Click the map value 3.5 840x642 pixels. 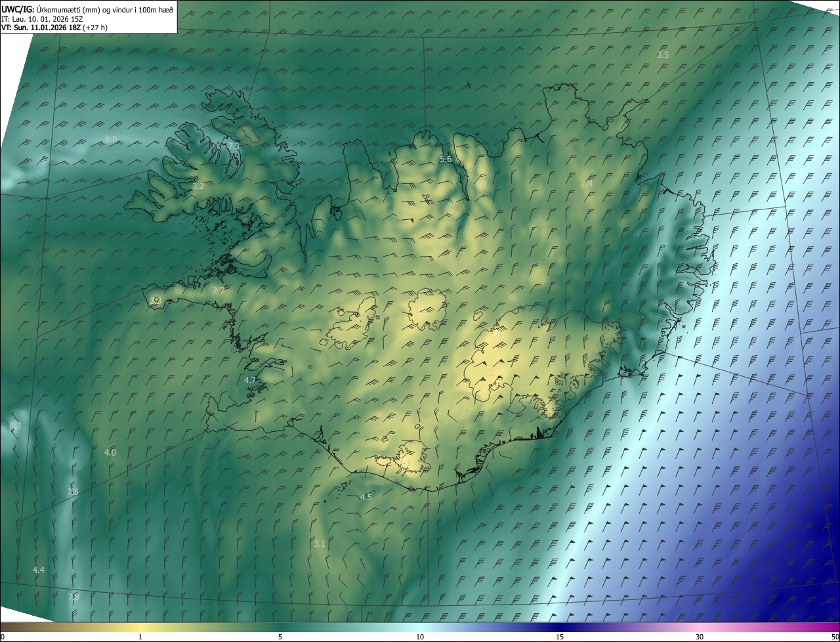pyautogui.click(x=663, y=55)
